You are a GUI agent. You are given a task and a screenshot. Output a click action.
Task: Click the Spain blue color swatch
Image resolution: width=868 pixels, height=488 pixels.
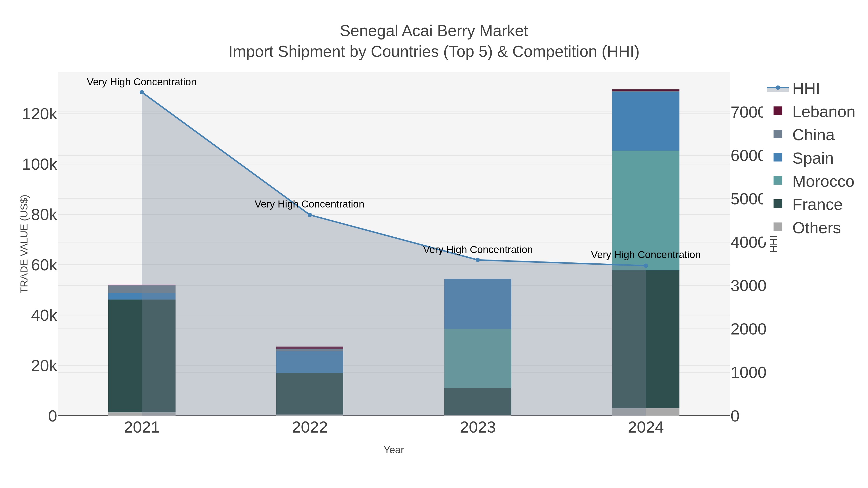click(x=778, y=157)
